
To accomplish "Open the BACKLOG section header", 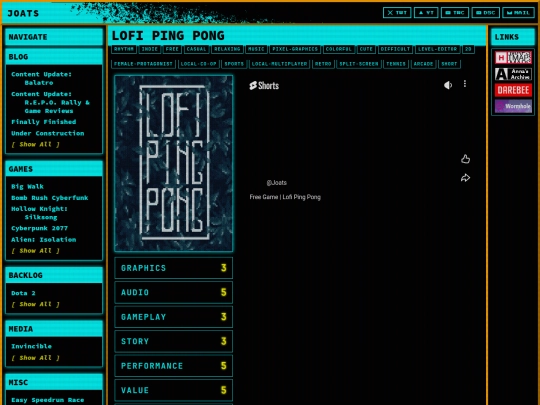I will 54,275.
